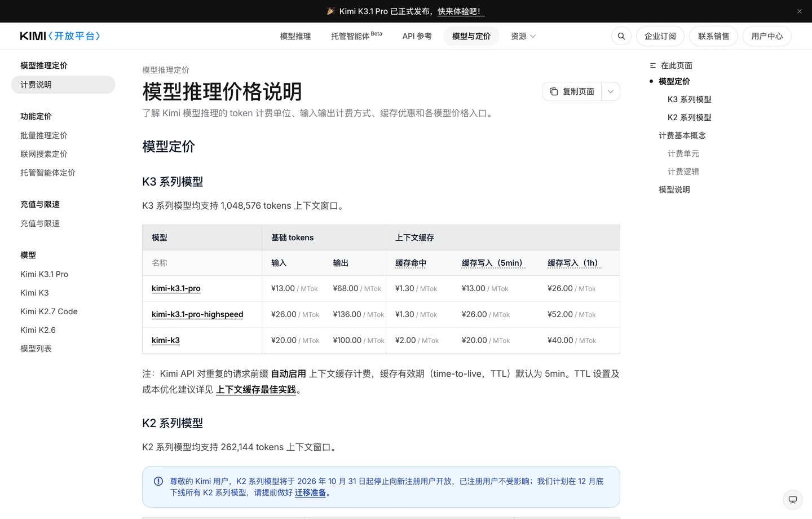
Task: Open the 资源 dropdown menu
Action: pyautogui.click(x=523, y=36)
